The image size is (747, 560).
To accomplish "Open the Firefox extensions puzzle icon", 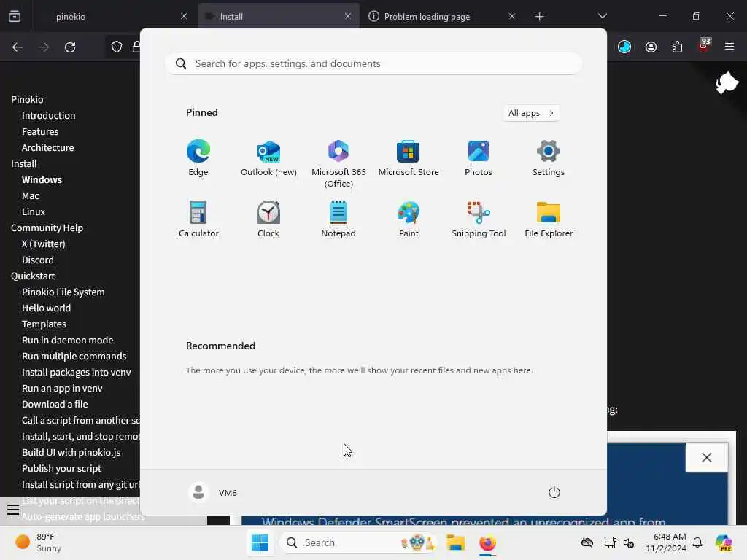I will point(677,47).
